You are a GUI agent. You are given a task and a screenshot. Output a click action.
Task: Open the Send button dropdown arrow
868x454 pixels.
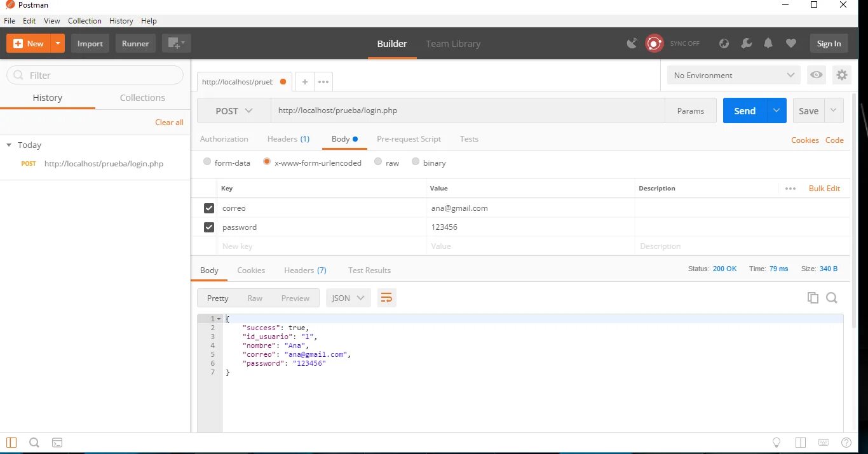tap(776, 110)
